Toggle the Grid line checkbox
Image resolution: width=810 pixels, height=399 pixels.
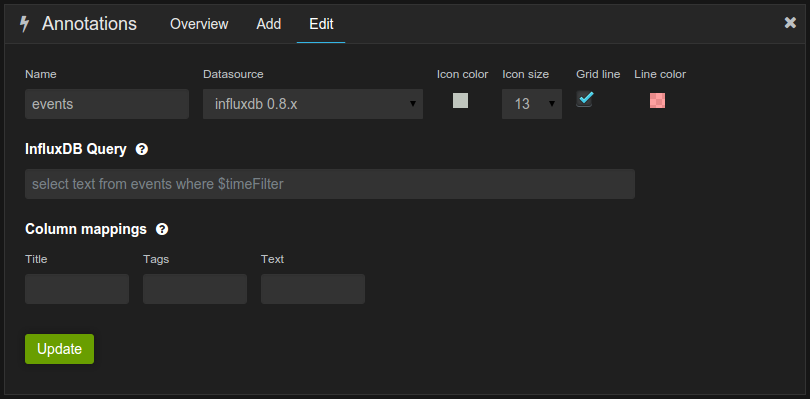(x=585, y=99)
